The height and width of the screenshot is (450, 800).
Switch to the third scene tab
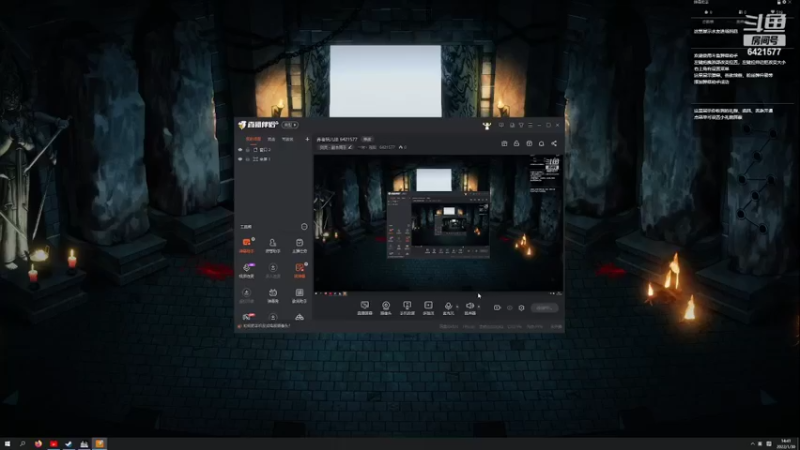[288, 139]
